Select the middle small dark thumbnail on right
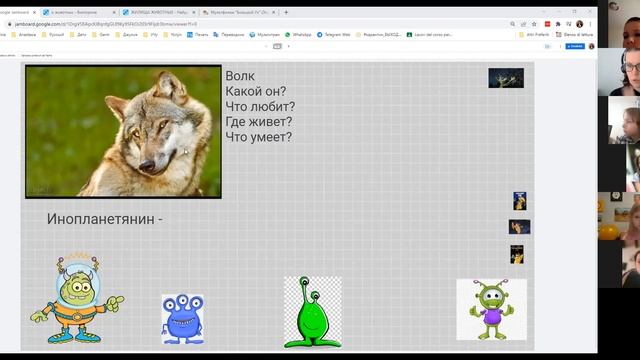Viewport: 640px width, 360px height. point(520,227)
